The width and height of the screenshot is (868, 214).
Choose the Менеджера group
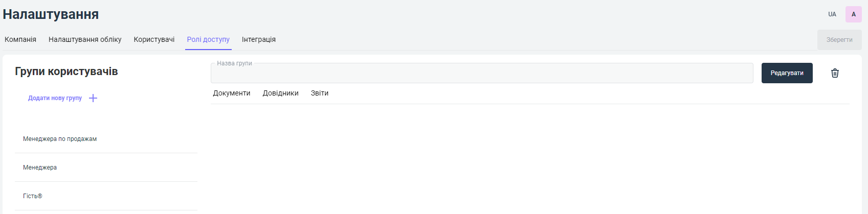(x=40, y=168)
